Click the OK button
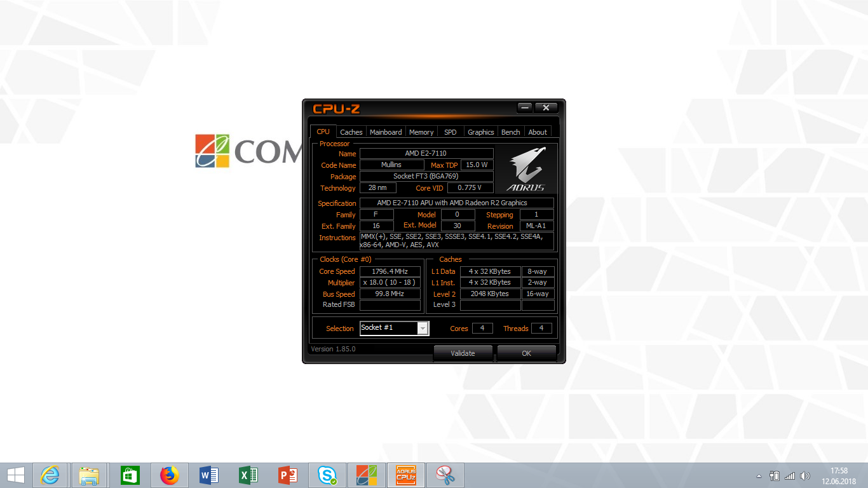 (x=526, y=353)
